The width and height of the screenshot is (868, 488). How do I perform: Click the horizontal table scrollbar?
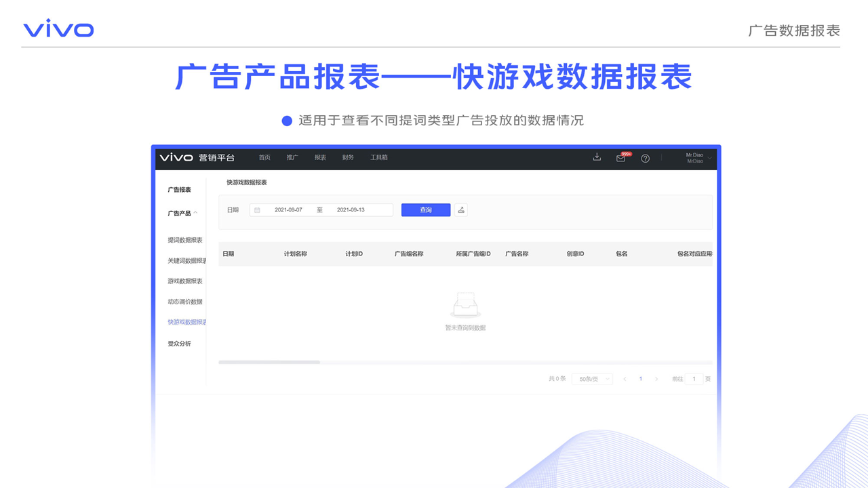point(269,363)
